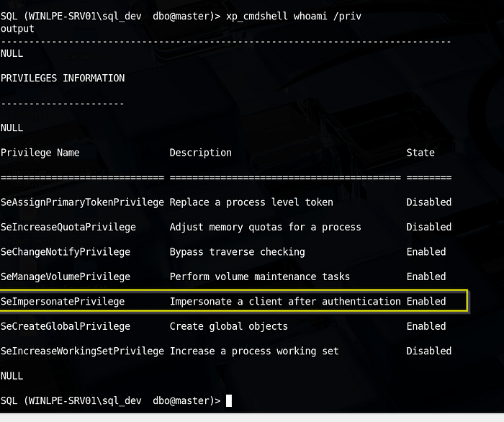
Task: Click the xp_cmdshell whoami /priv command
Action: coord(294,16)
